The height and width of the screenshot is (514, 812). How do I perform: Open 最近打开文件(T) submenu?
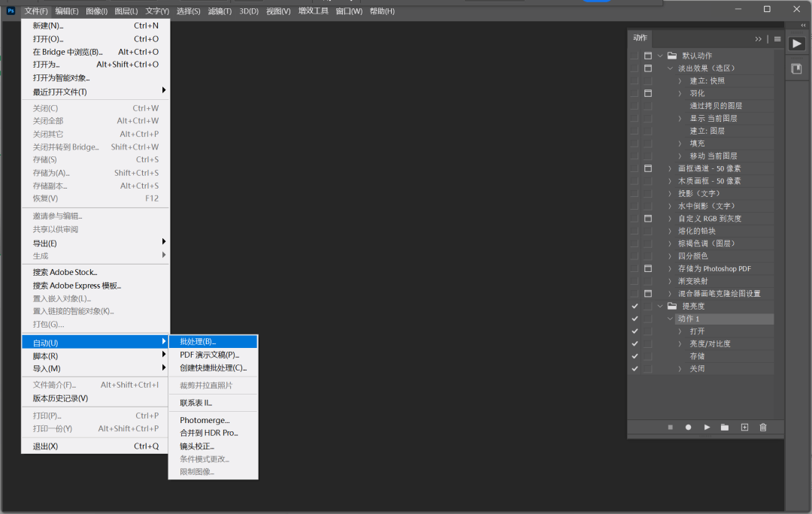pos(95,92)
